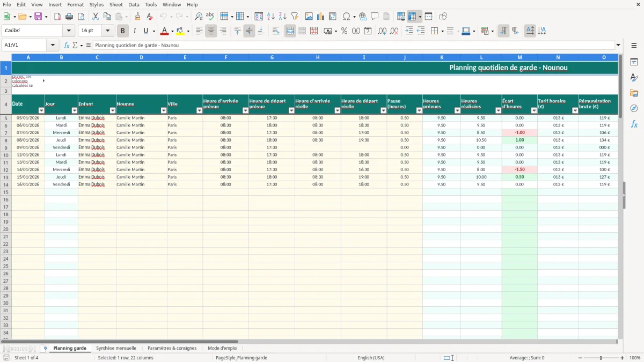Format as percent

click(344, 31)
